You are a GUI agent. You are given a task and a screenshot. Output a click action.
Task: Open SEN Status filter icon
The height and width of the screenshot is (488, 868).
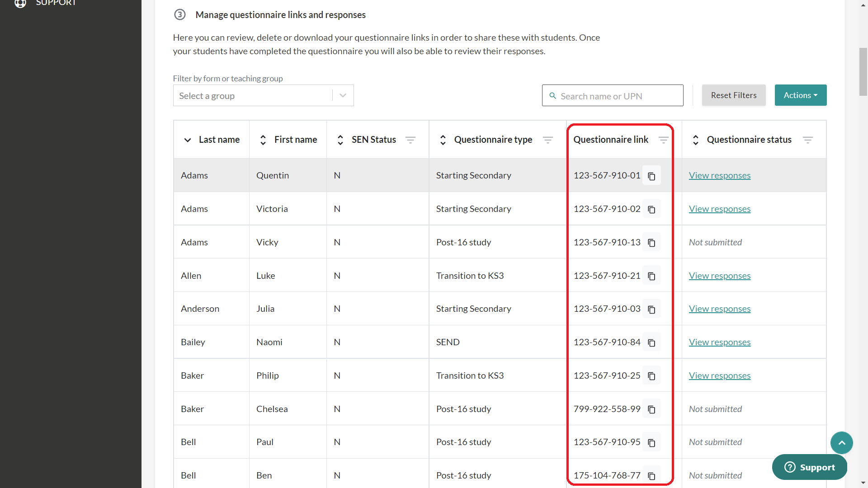click(410, 140)
